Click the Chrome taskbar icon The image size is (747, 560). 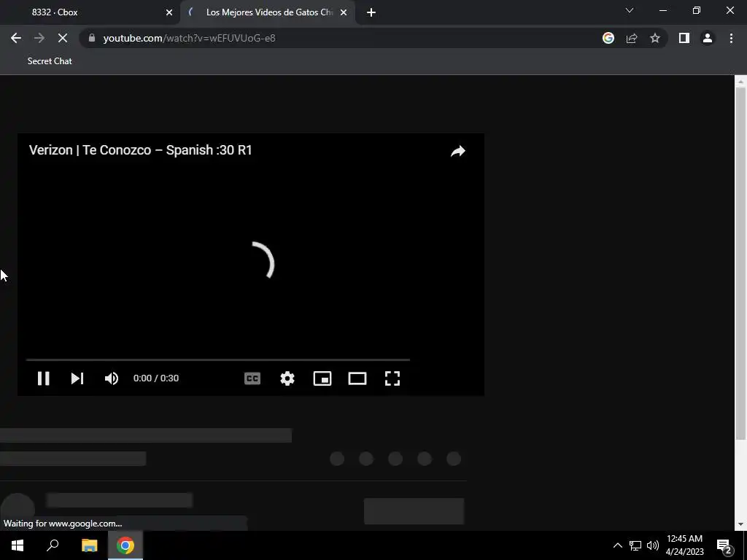[125, 545]
